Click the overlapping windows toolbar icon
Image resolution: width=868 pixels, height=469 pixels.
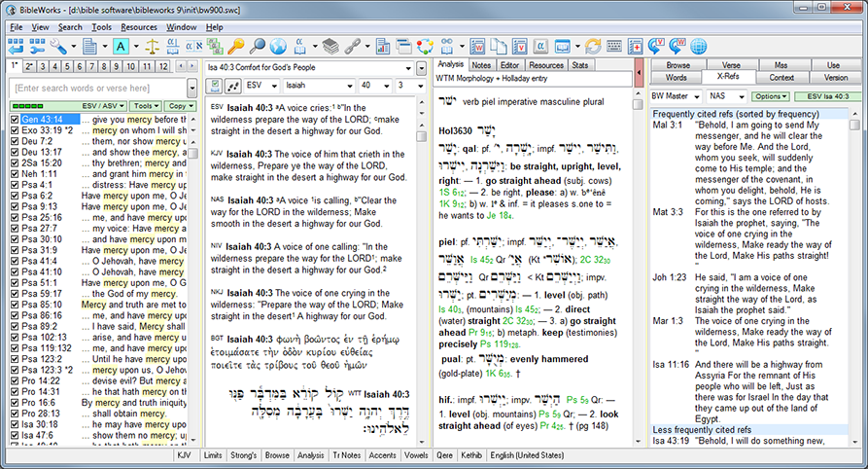404,46
